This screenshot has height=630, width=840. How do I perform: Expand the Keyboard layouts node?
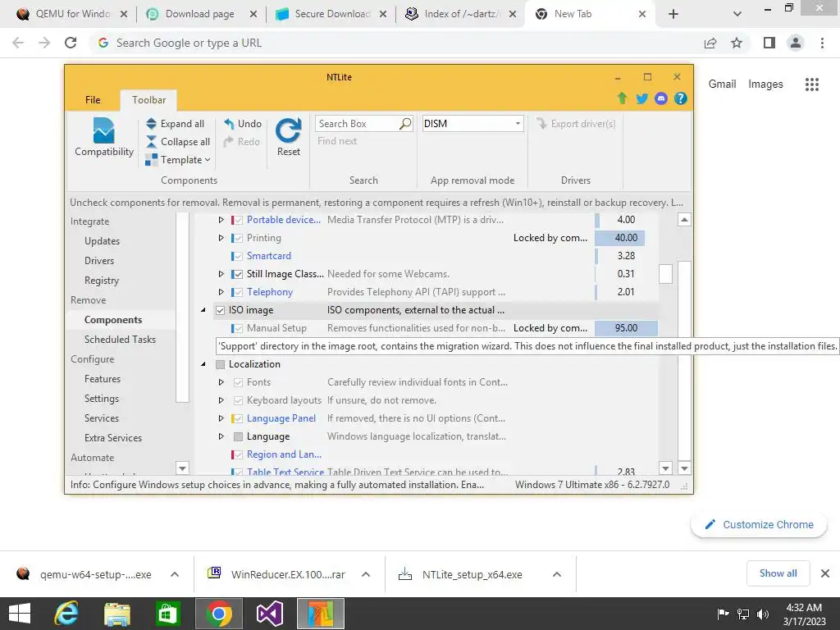(x=221, y=400)
